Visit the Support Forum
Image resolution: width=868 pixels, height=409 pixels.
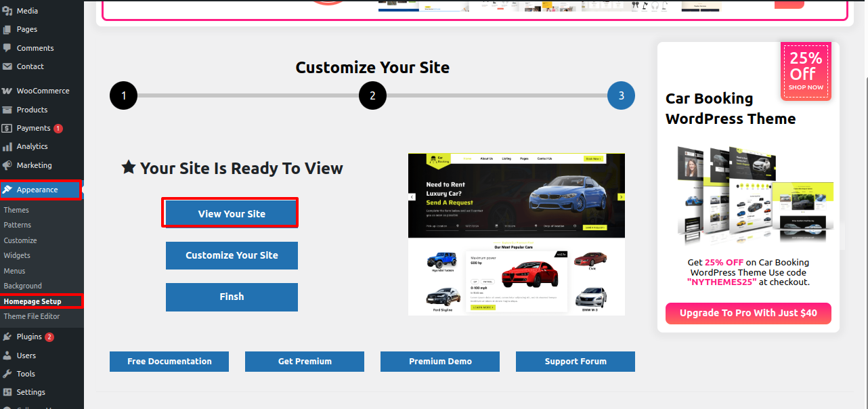[x=576, y=362]
